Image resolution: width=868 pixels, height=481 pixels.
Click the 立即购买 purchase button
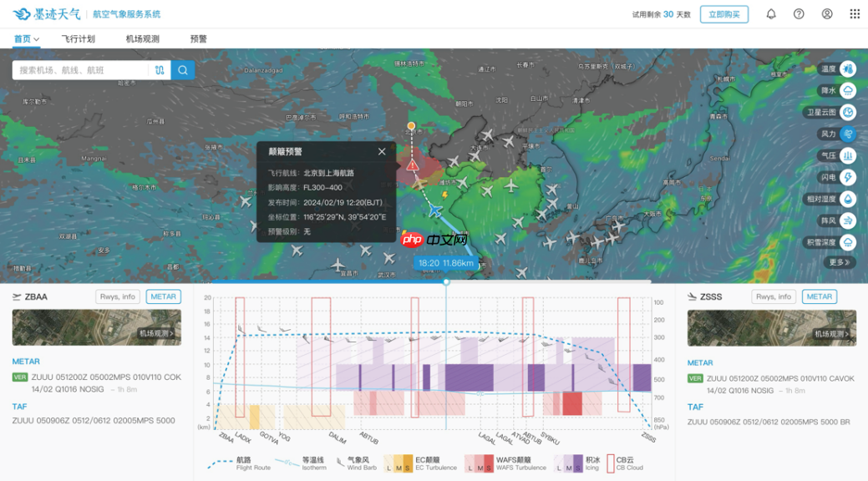point(726,13)
